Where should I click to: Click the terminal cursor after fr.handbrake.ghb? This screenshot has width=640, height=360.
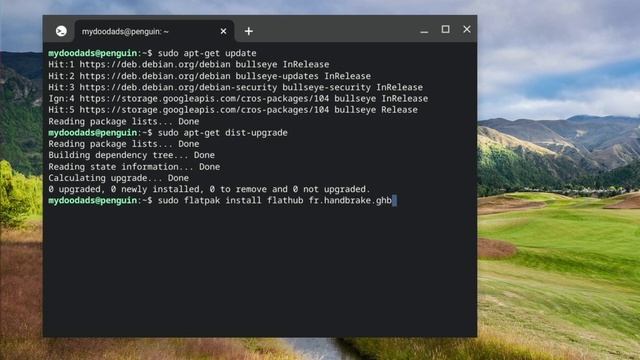coord(394,200)
